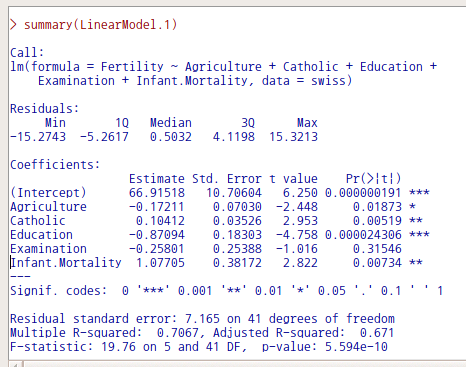Select the maximum residual value 15.3213

(293, 137)
